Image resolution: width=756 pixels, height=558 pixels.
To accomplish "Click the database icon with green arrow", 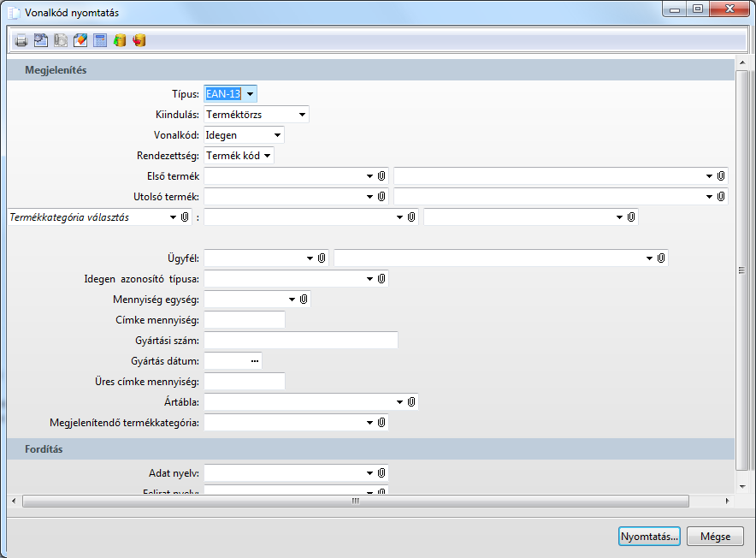I will click(x=120, y=40).
